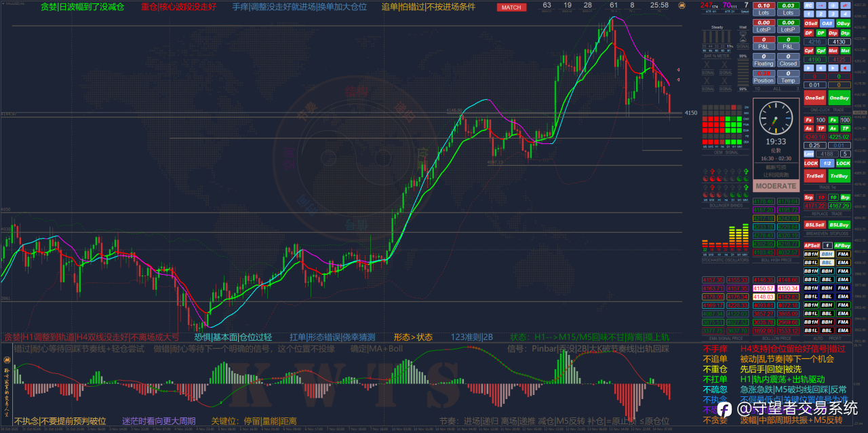Click the BSLBuy breakeven stoploss button
Viewport: 868px width, 433px height.
(839, 225)
